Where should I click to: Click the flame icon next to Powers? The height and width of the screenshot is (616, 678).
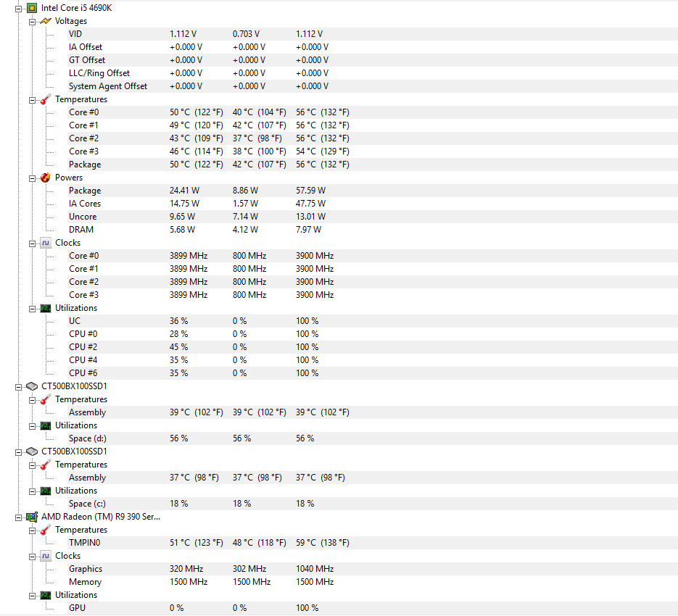point(46,178)
